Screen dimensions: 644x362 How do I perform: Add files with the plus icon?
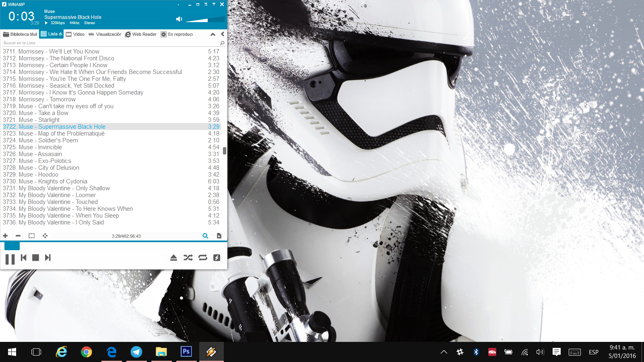coord(5,236)
